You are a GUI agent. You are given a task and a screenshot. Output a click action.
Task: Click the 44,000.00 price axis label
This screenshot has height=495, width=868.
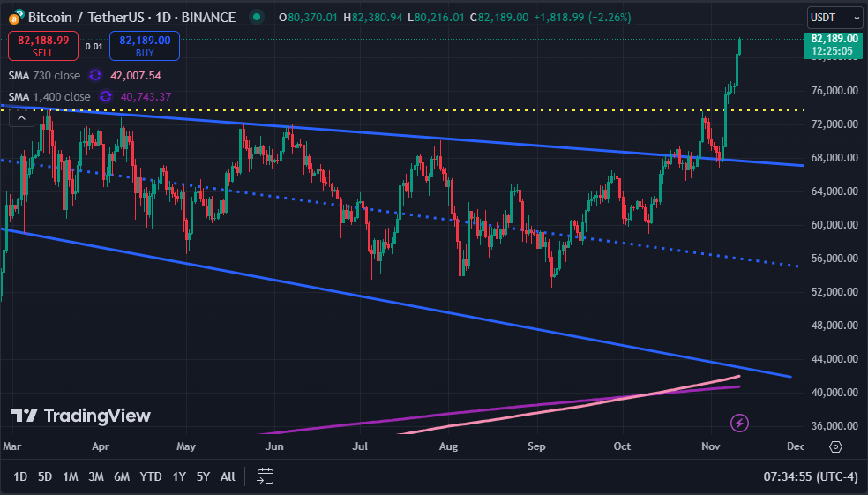[x=834, y=359]
